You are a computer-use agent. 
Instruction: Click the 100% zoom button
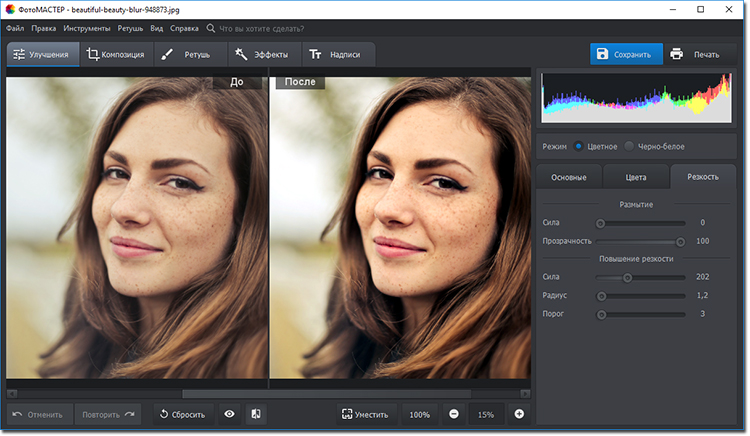click(x=419, y=414)
